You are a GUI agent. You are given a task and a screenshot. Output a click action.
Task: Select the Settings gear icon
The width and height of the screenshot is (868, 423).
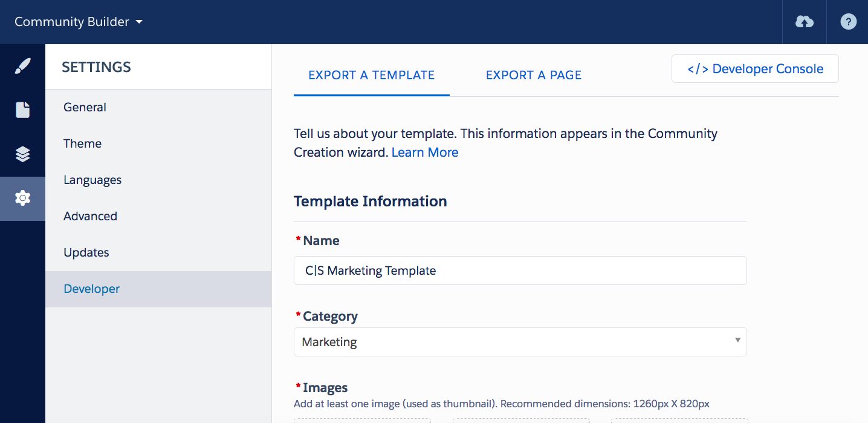(x=22, y=198)
